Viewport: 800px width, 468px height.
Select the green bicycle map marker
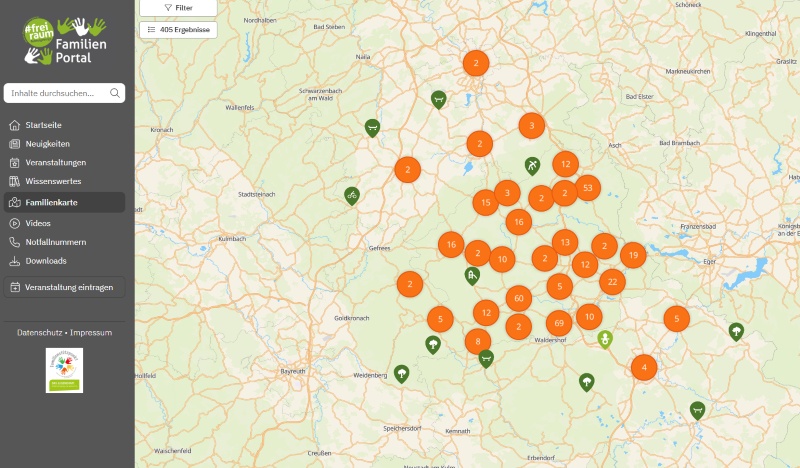click(x=351, y=194)
